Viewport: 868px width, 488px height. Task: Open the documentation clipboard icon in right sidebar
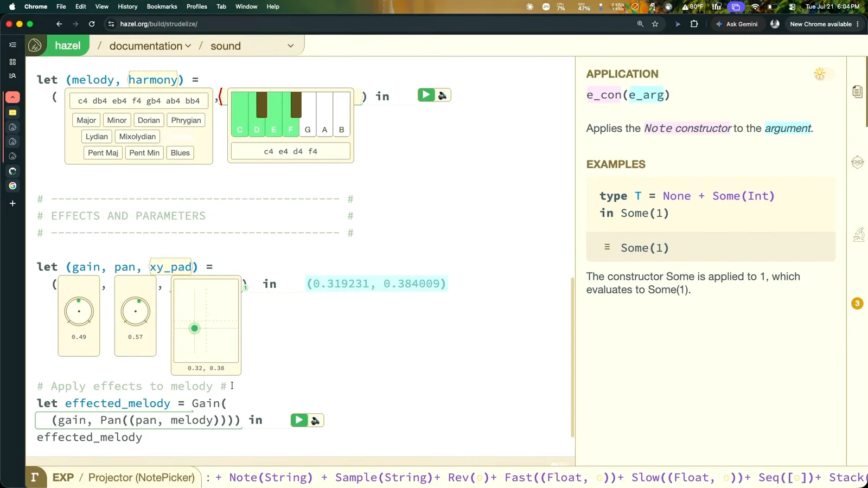[857, 92]
